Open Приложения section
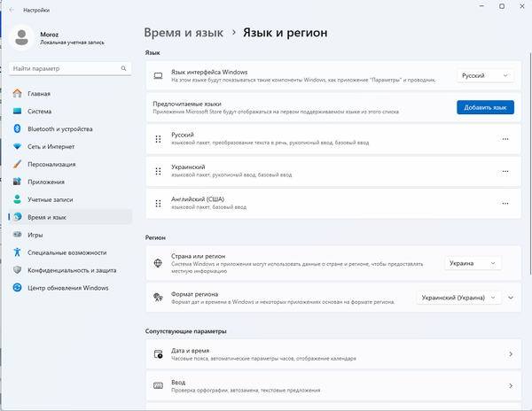Viewport: 532px width, 411px height. [70, 182]
